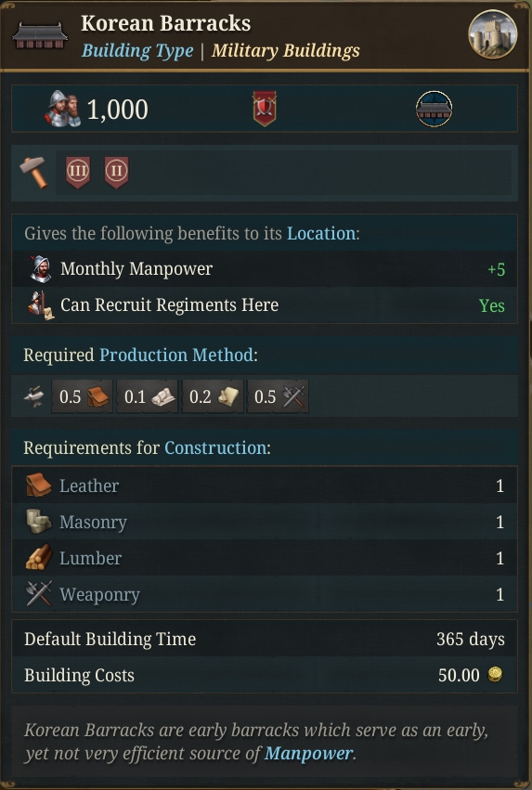The image size is (532, 790).
Task: Open the Manpower link in description
Action: [x=308, y=754]
